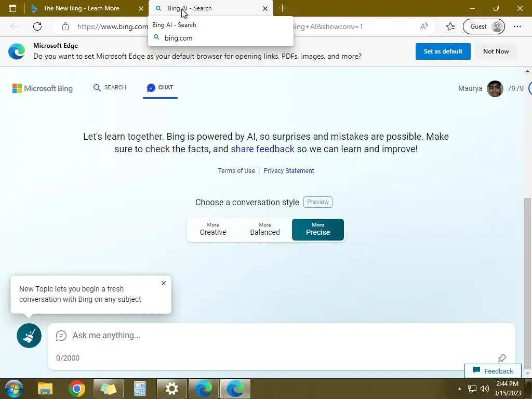Choose More Balanced conversation style
532x399 pixels.
265,230
